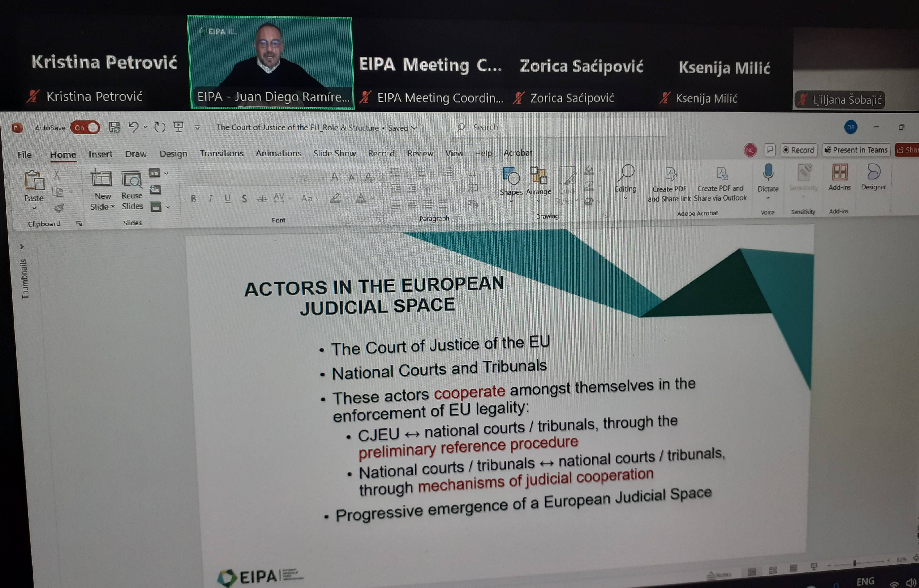The image size is (919, 588).
Task: Open the Transitions tab
Action: click(x=222, y=153)
